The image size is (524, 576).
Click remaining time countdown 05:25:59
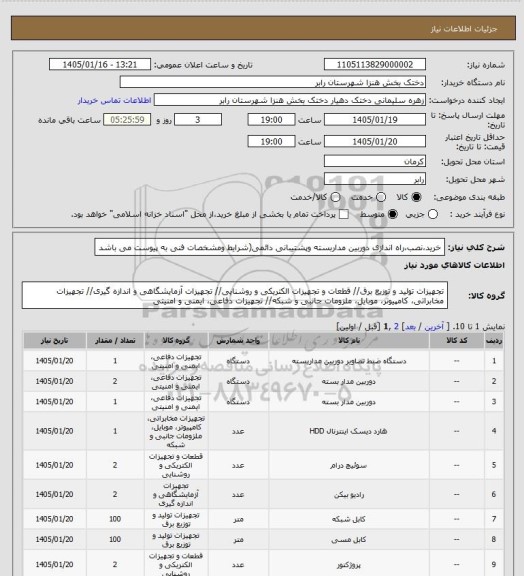[x=127, y=120]
